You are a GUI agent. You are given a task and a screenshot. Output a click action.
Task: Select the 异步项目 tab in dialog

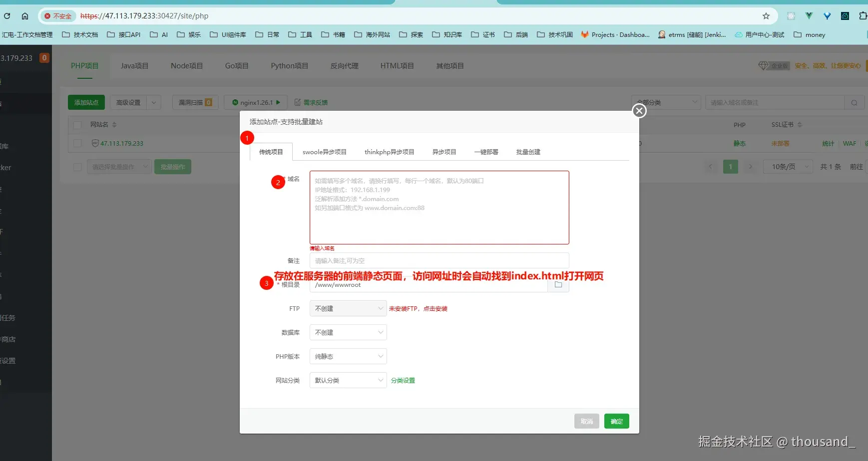[444, 152]
